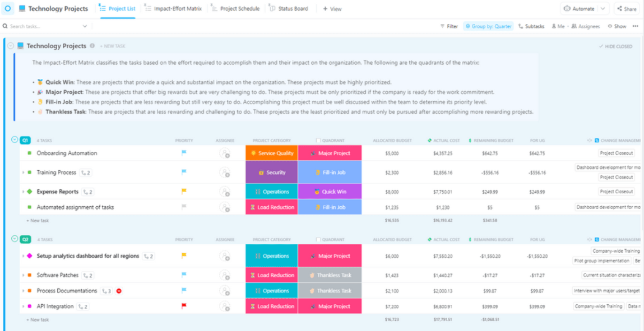Click + New task under Q2
Viewport: 644px width, 331px height.
coord(38,320)
